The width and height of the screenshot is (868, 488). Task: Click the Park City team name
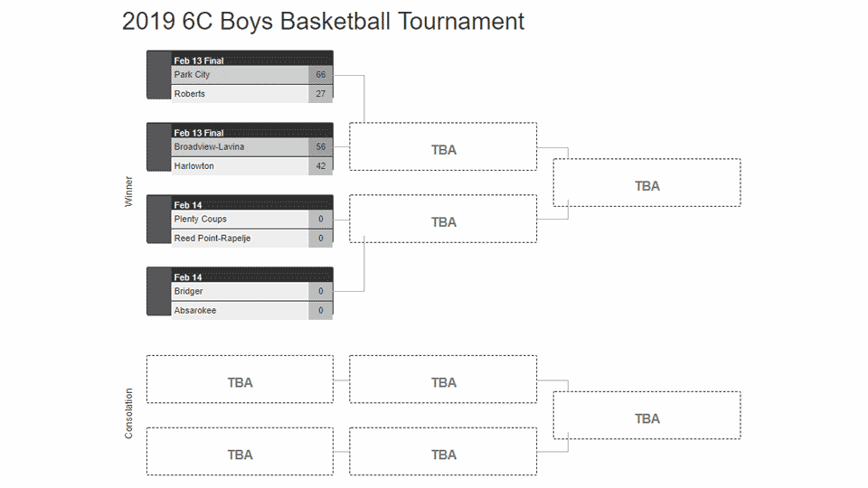[193, 75]
